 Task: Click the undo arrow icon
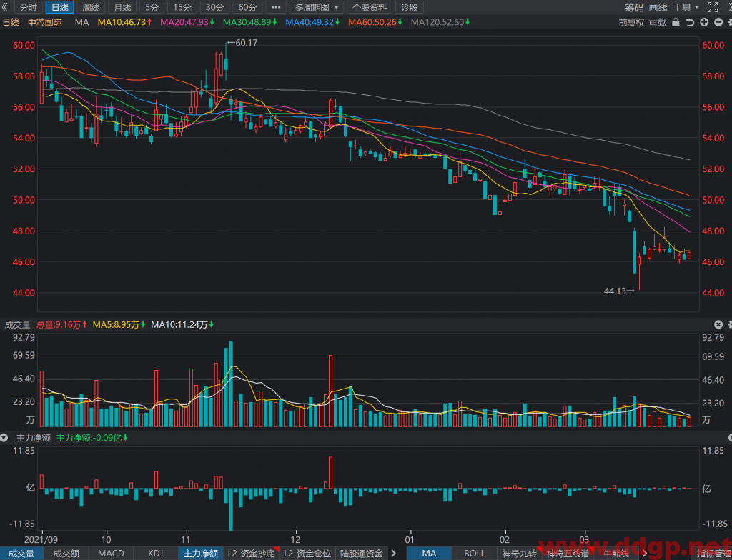(x=690, y=22)
